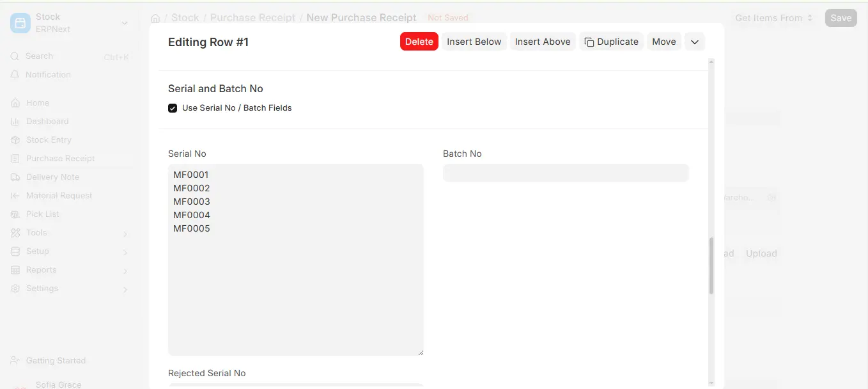Open the workspace switcher chevron beside Stock
Viewport: 868px width, 389px height.
tap(125, 23)
